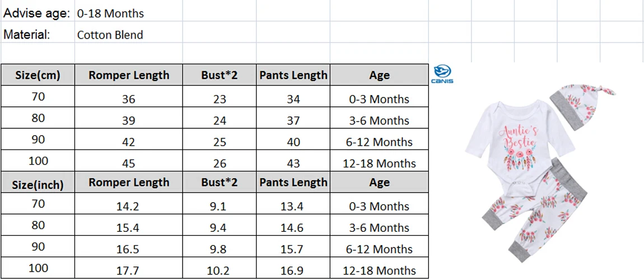
Task: Select the Size(inch) header cell
Action: [x=38, y=183]
